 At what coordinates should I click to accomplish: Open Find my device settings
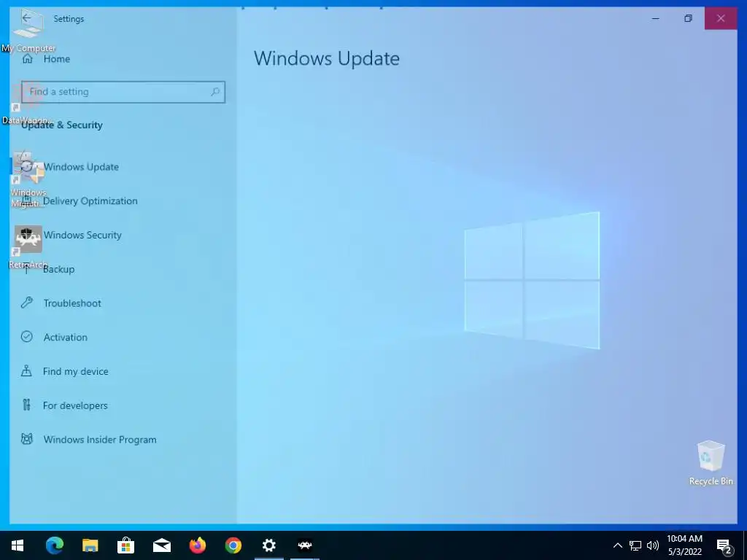[x=75, y=371]
